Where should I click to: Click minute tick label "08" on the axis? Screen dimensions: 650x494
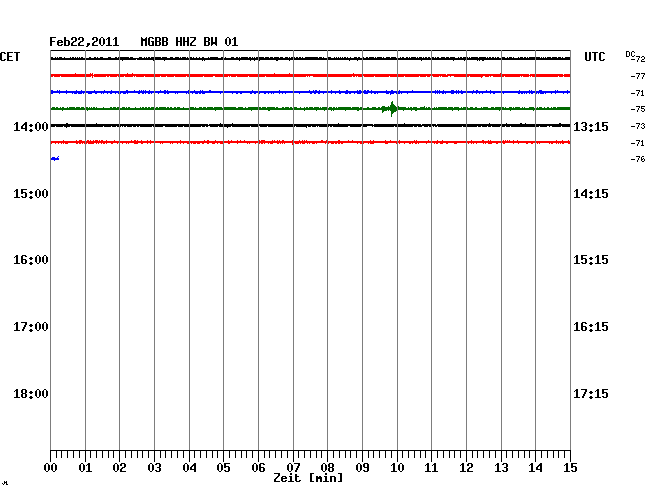(327, 468)
